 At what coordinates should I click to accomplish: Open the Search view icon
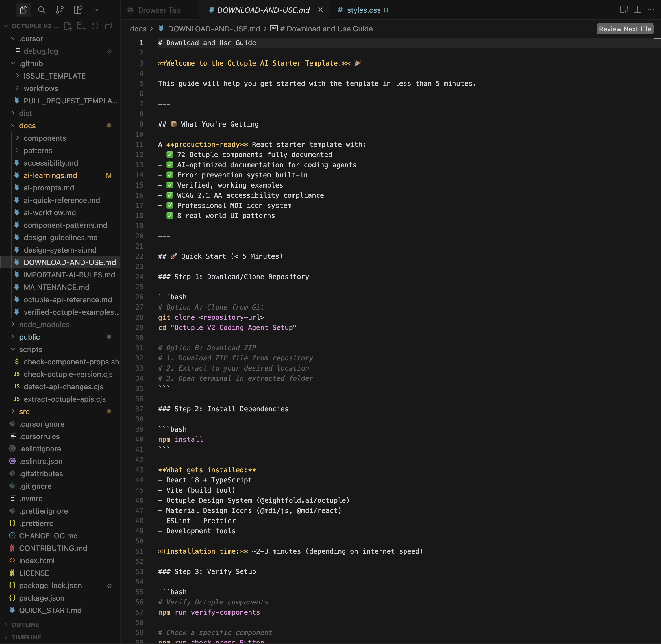coord(42,10)
